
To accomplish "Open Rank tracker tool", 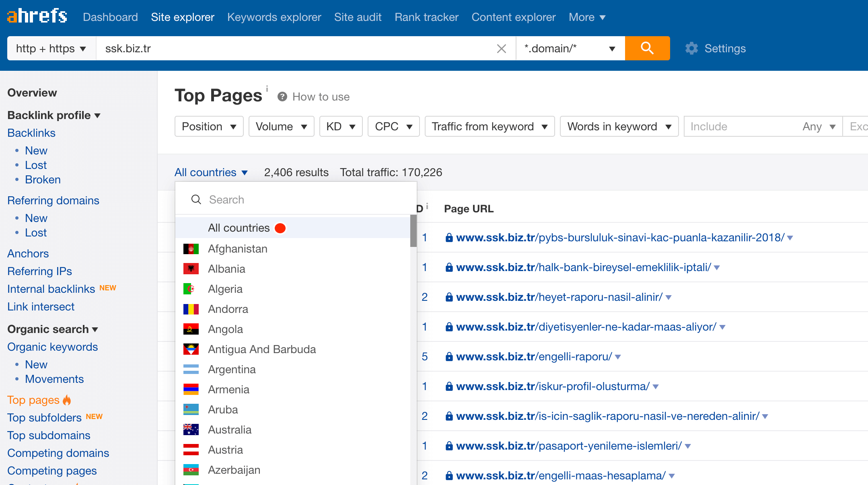I will point(426,16).
